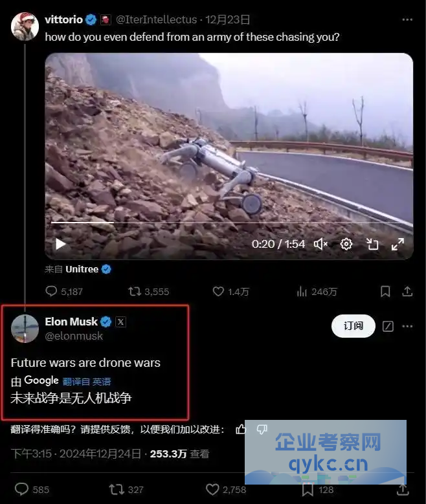The height and width of the screenshot is (504, 426).
Task: Click 翻译自 英语 translation link
Action: click(x=87, y=382)
